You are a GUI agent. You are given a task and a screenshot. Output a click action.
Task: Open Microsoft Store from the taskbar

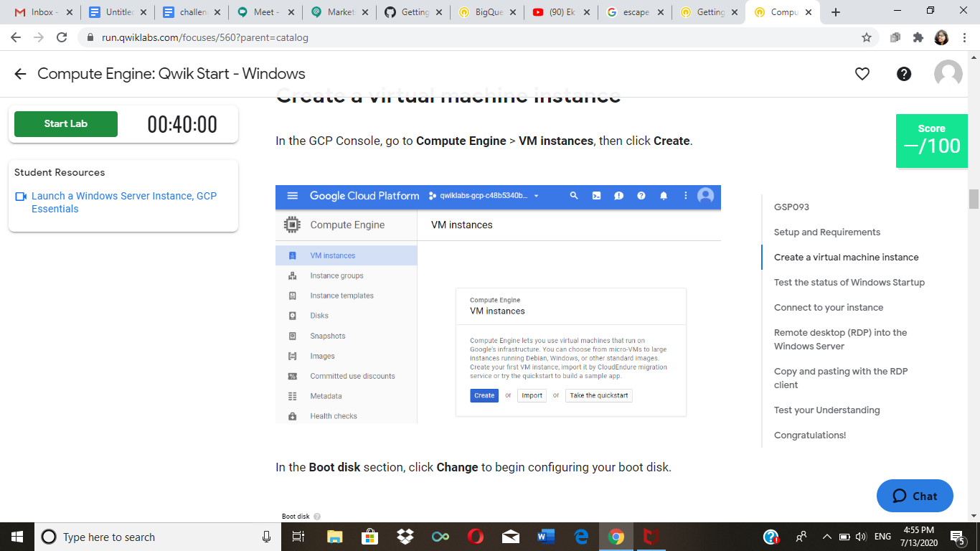(369, 537)
